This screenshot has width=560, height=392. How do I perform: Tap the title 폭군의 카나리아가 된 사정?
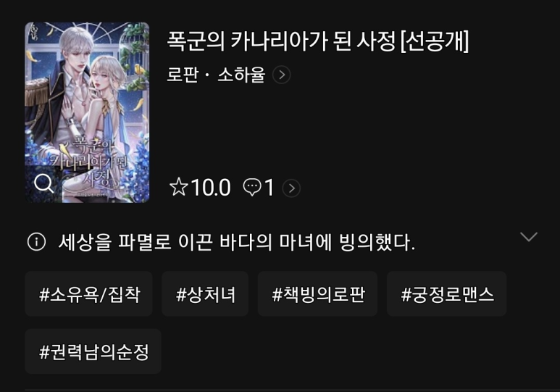(x=281, y=41)
